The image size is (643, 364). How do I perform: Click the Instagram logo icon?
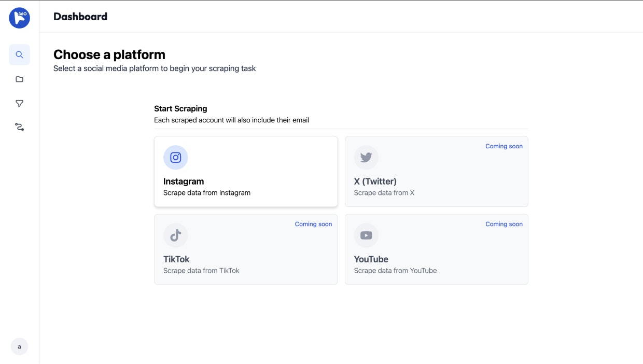pos(176,158)
